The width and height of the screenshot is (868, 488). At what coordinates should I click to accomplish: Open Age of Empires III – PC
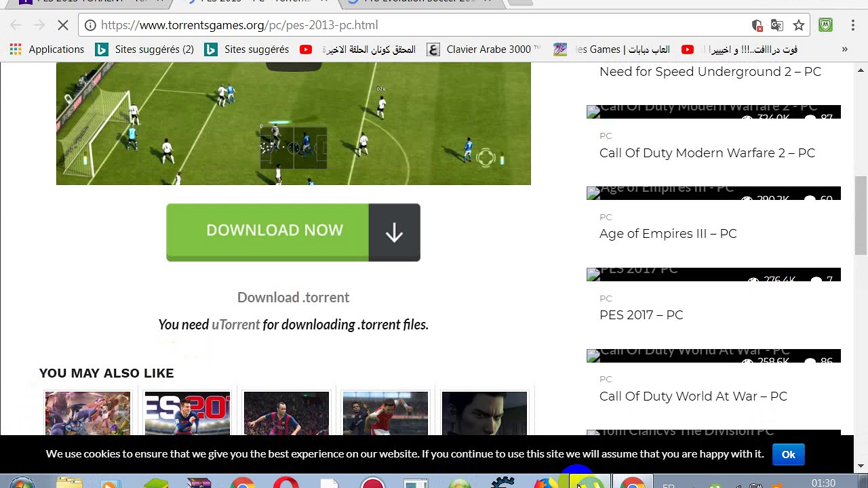tap(668, 234)
